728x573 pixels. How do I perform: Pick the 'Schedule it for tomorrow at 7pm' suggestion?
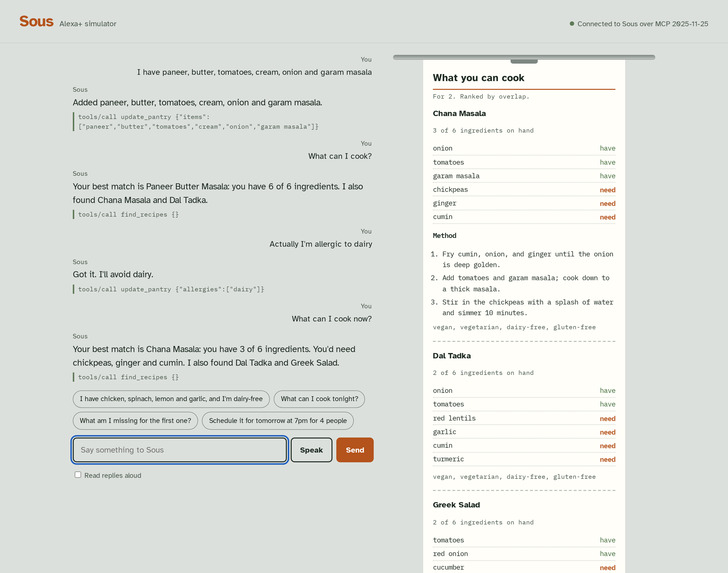pyautogui.click(x=278, y=421)
